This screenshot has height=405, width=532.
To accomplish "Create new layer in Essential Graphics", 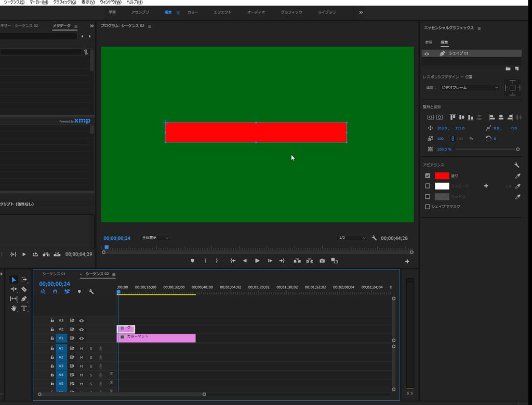I will (516, 69).
